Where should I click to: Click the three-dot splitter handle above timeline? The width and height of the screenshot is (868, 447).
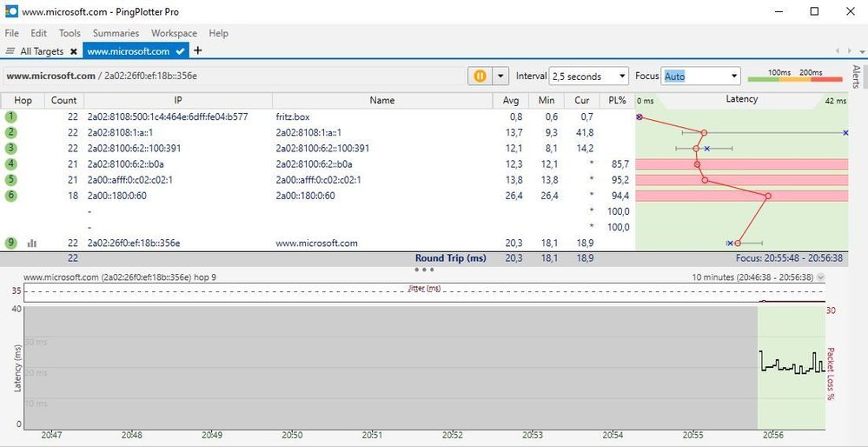(424, 270)
